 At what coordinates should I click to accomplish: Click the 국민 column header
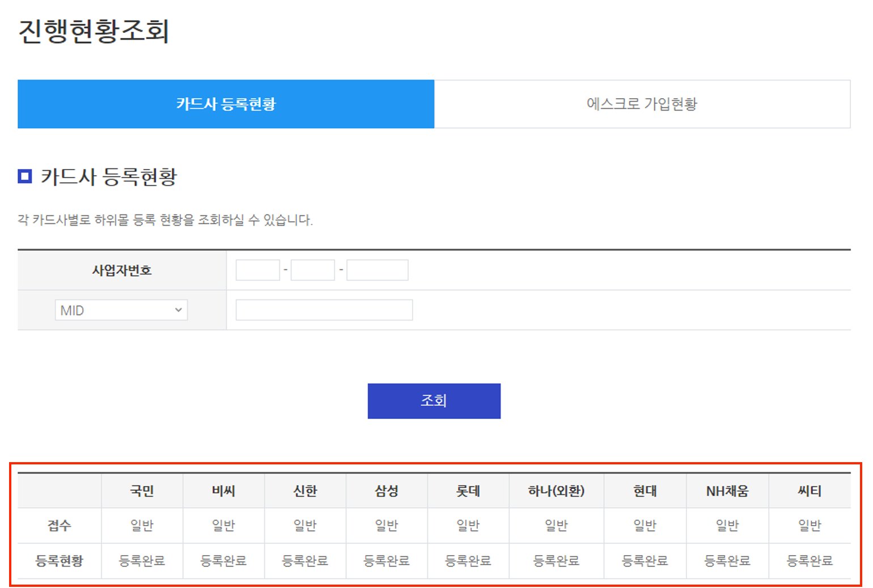click(x=142, y=491)
